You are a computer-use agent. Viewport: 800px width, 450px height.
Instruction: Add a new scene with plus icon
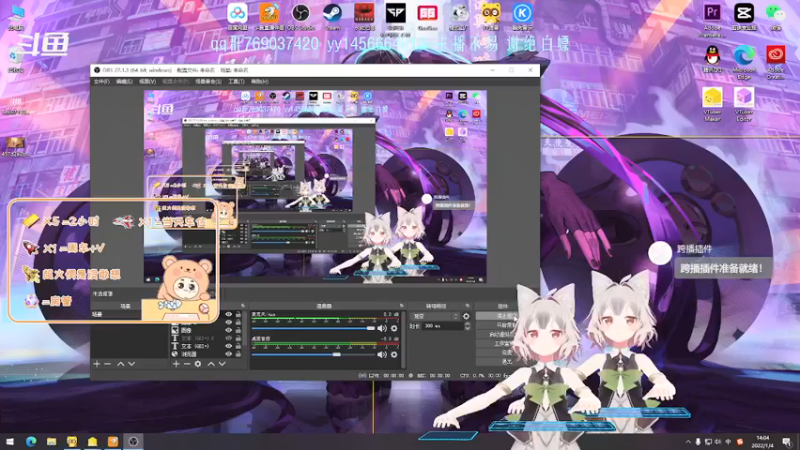tap(96, 364)
